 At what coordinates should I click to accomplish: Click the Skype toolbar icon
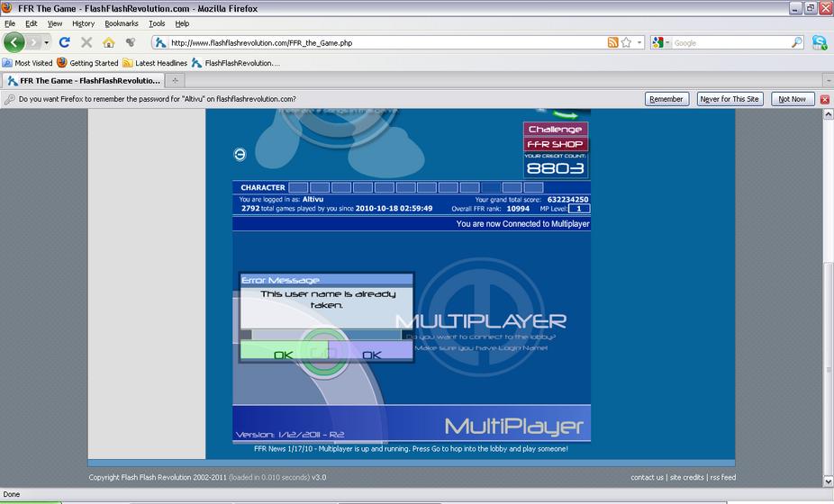[820, 42]
